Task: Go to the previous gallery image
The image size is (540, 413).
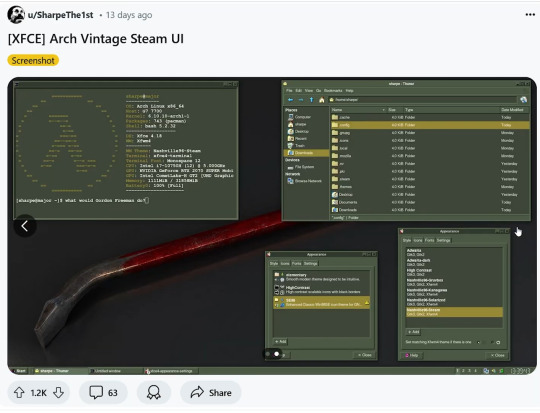Action: point(25,226)
